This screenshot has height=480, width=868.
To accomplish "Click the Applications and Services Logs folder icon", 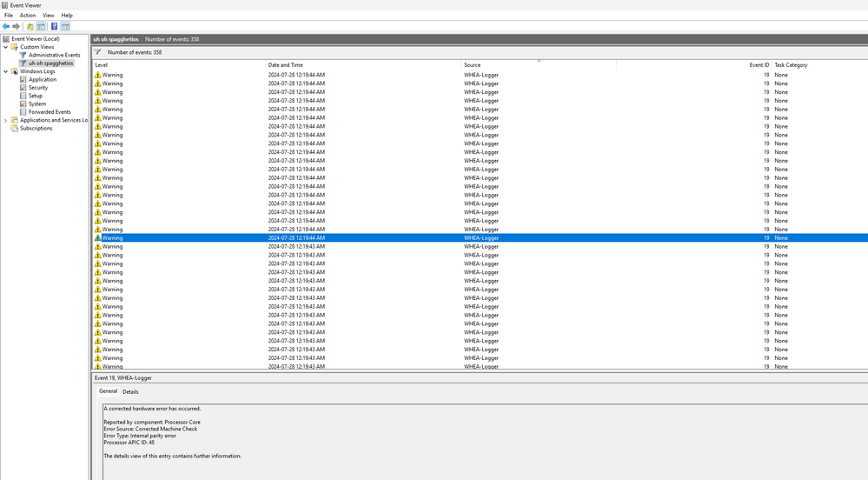I will 15,120.
